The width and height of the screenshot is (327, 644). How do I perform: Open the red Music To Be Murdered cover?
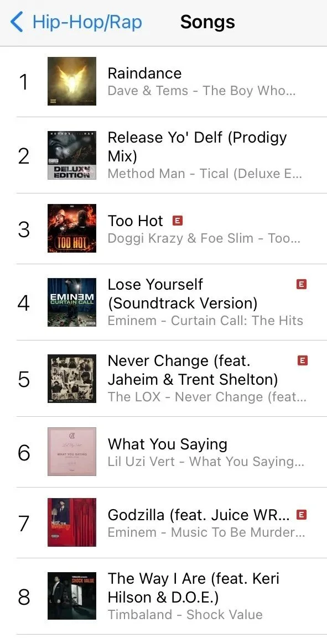(72, 522)
